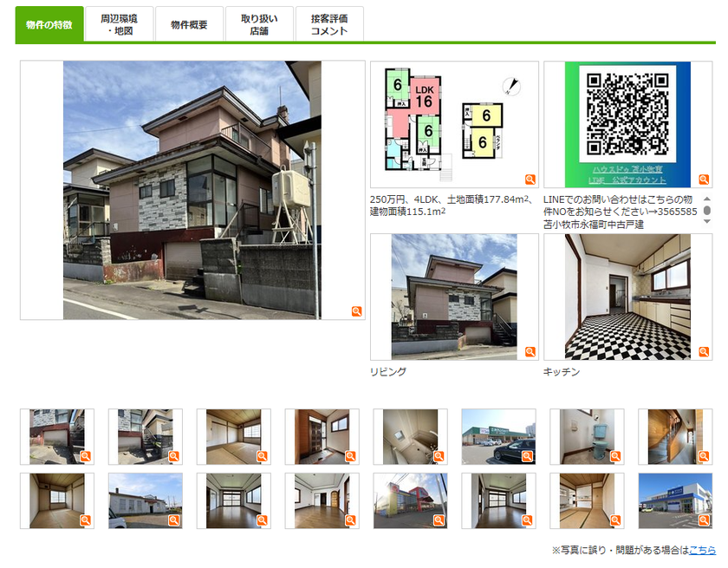This screenshot has height=568, width=728.
Task: Open blue storefront building thumbnail
Action: (x=675, y=500)
